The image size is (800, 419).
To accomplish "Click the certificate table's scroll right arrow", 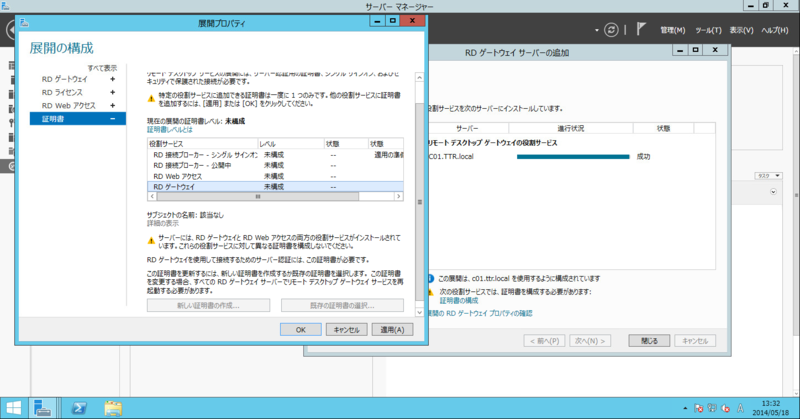I will point(398,196).
